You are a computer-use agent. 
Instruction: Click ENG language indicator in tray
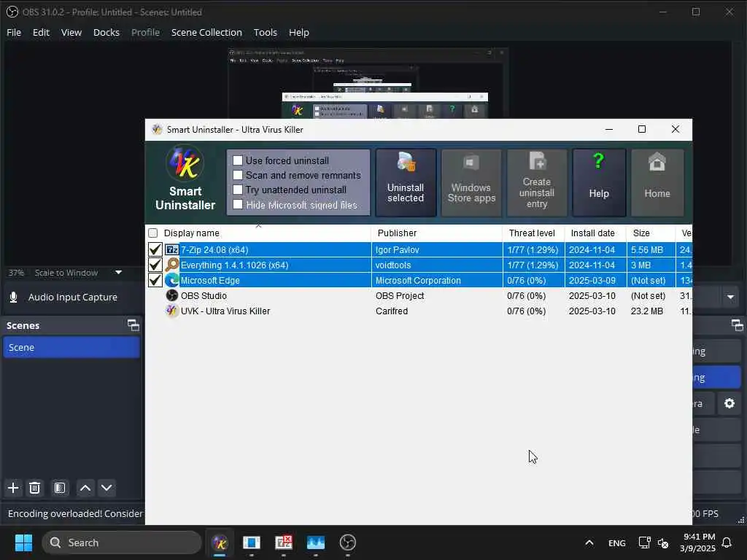click(617, 542)
